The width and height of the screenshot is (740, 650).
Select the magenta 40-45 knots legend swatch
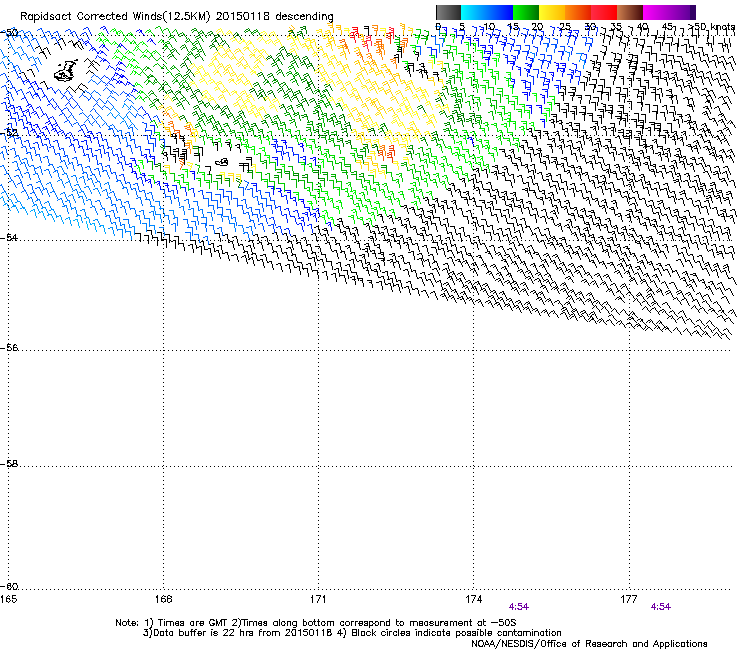(x=656, y=12)
